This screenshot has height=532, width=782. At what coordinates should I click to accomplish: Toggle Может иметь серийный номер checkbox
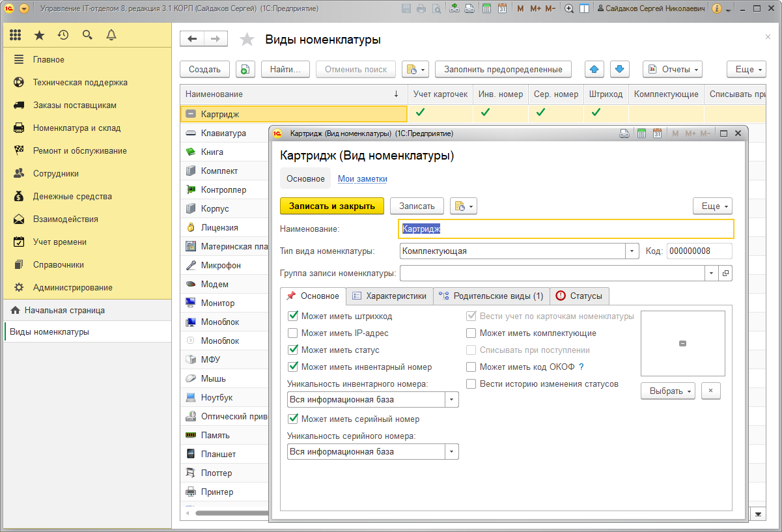pyautogui.click(x=293, y=419)
